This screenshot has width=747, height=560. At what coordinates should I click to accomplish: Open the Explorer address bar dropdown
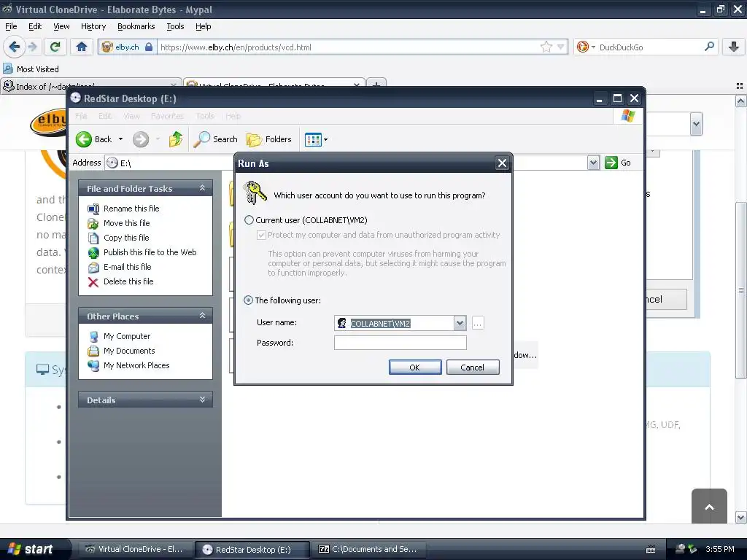point(593,163)
